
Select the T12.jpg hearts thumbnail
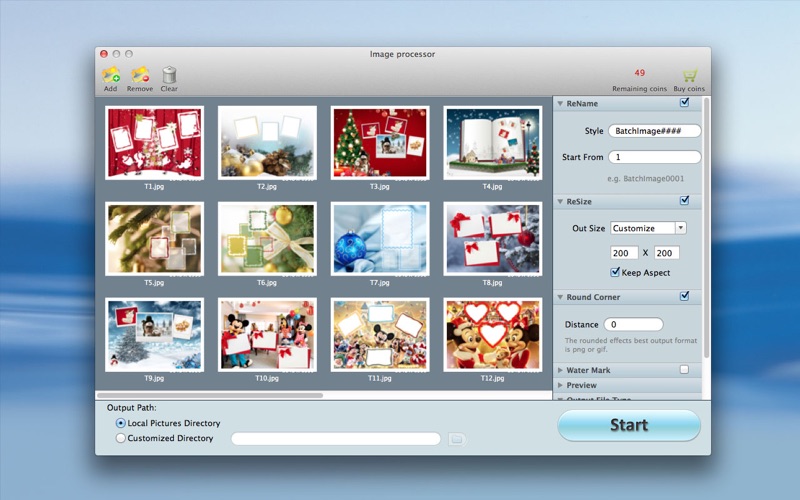click(x=492, y=335)
